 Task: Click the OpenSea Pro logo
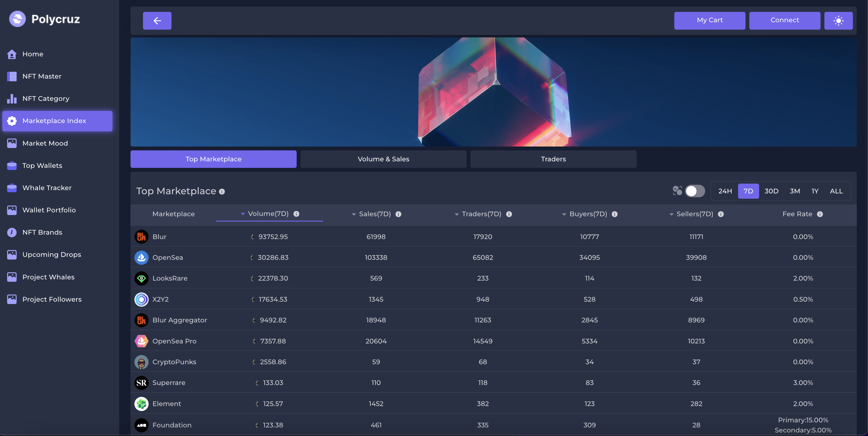[x=142, y=341]
